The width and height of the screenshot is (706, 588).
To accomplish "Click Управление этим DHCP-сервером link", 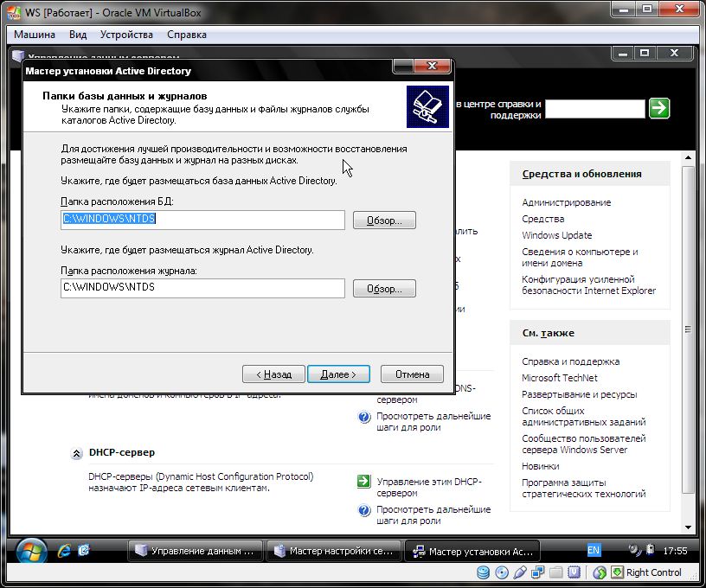I will [429, 487].
